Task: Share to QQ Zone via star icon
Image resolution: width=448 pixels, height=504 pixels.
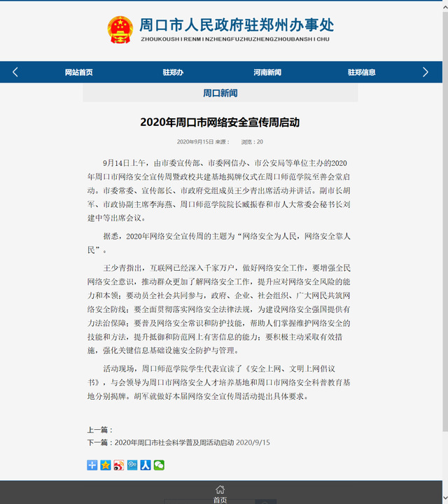Action: pos(106,465)
